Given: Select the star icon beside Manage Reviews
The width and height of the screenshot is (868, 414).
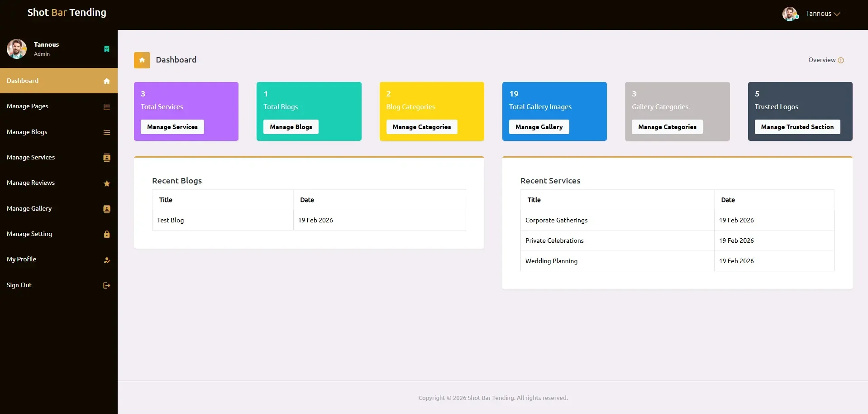Looking at the screenshot, I should click(x=106, y=184).
